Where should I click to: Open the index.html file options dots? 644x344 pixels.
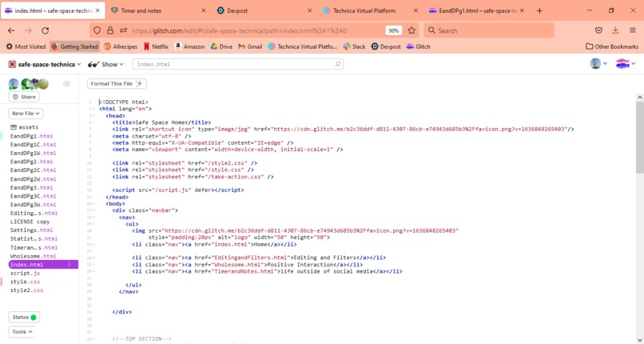click(70, 265)
